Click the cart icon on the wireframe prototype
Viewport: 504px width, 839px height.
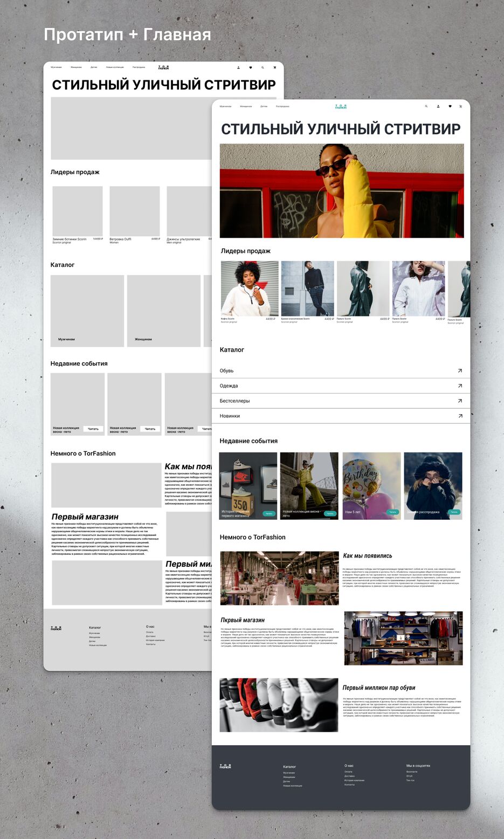(275, 67)
